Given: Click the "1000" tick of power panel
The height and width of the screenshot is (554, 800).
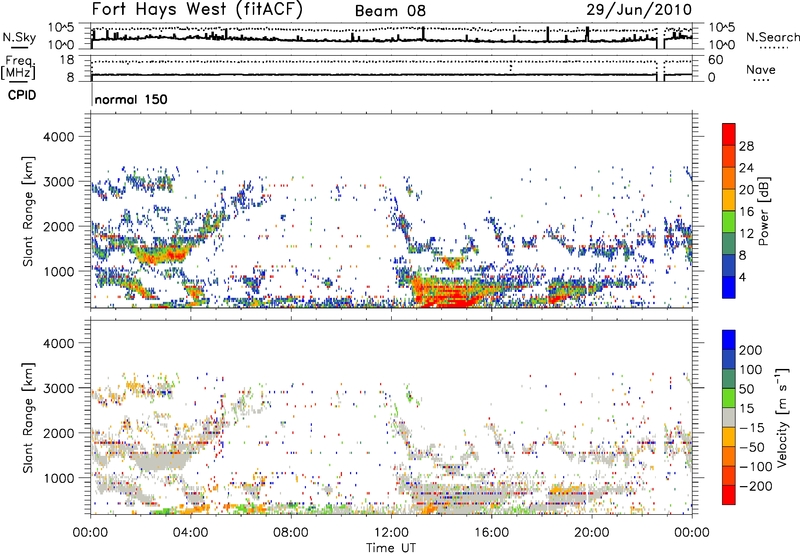Looking at the screenshot, I should pyautogui.click(x=58, y=272).
